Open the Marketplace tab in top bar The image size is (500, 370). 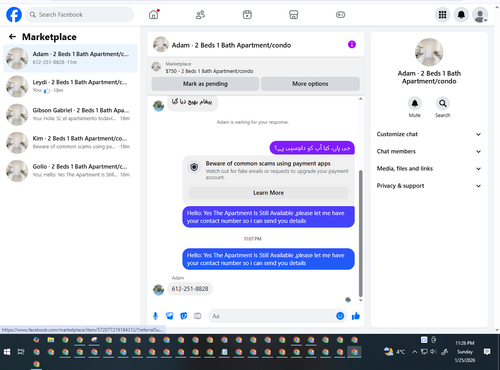pos(294,15)
